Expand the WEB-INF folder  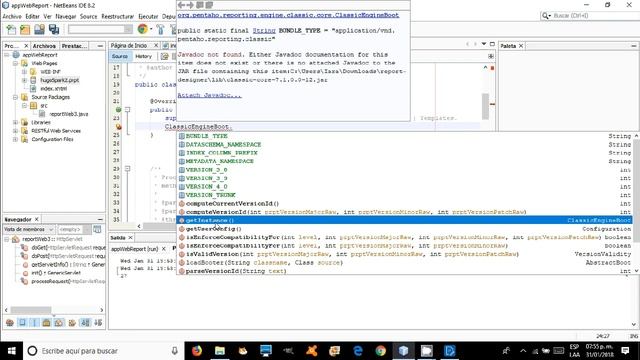pos(24,72)
